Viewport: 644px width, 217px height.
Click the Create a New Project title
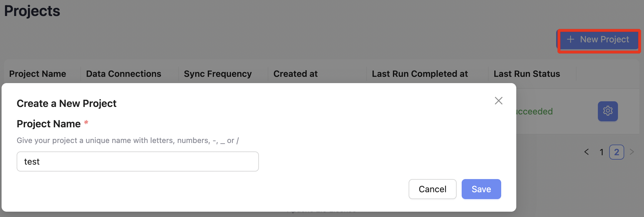click(67, 103)
